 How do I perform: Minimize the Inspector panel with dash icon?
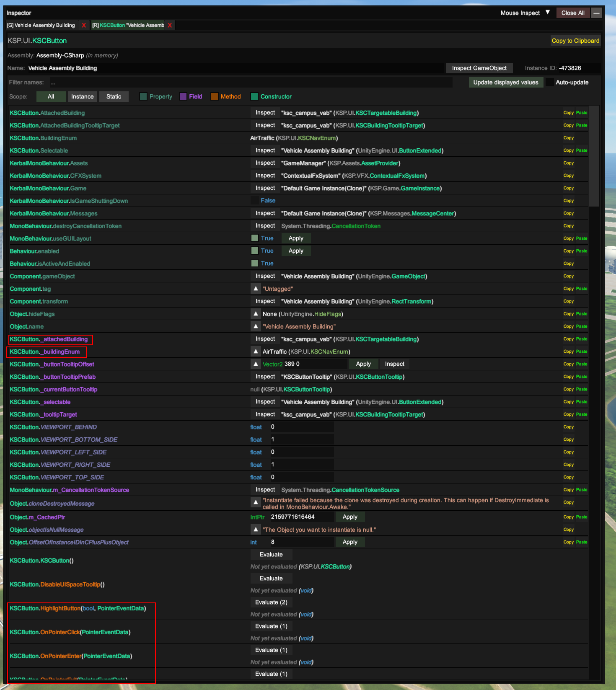click(x=596, y=13)
